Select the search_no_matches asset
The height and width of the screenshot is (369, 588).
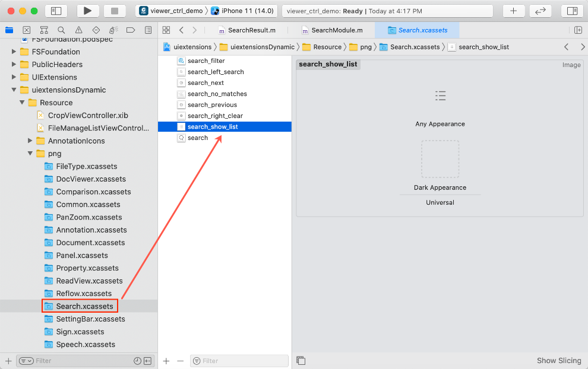217,94
